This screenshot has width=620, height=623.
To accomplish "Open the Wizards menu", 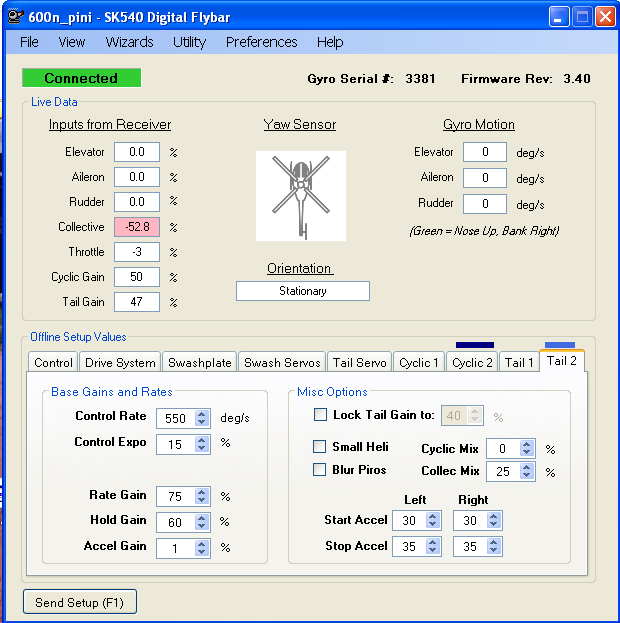I will point(129,42).
